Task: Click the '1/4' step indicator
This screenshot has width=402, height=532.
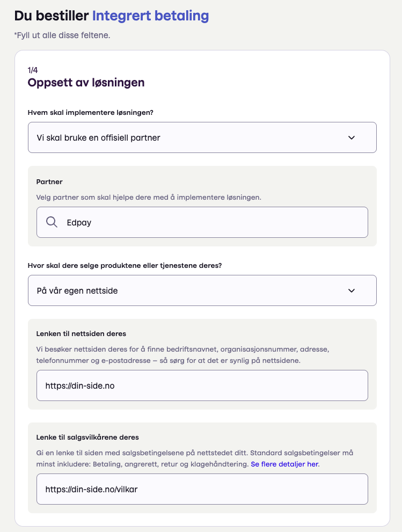Action: pyautogui.click(x=33, y=70)
